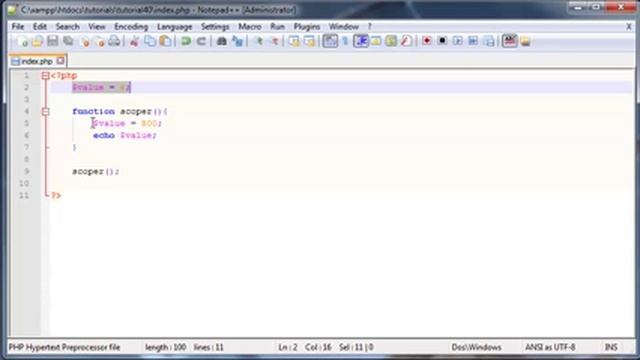Undo the last edit with the green arrow

pos(186,41)
